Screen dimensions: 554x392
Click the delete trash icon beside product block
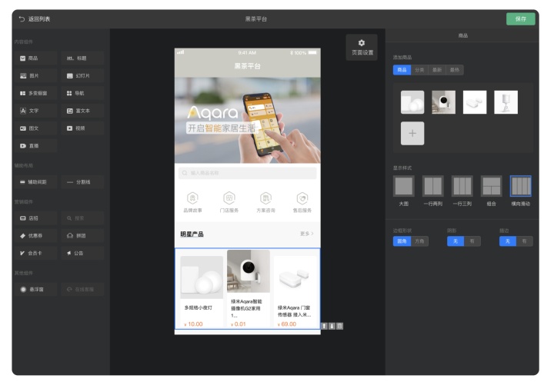pos(340,326)
